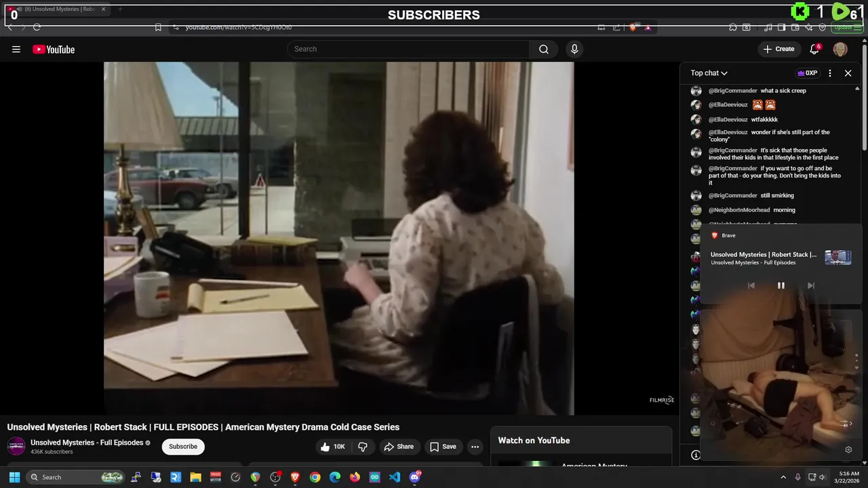Viewport: 868px width, 488px height.
Task: Select the Unsolved Mysteries browser tab
Action: tap(56, 9)
